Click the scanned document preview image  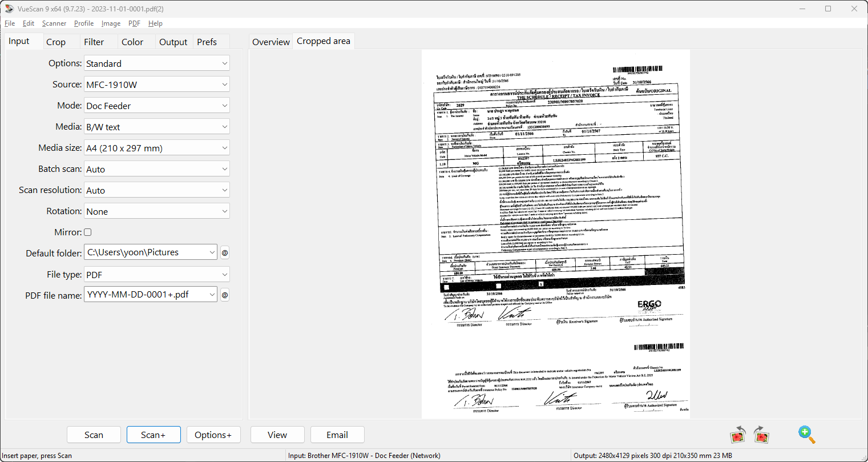click(556, 234)
